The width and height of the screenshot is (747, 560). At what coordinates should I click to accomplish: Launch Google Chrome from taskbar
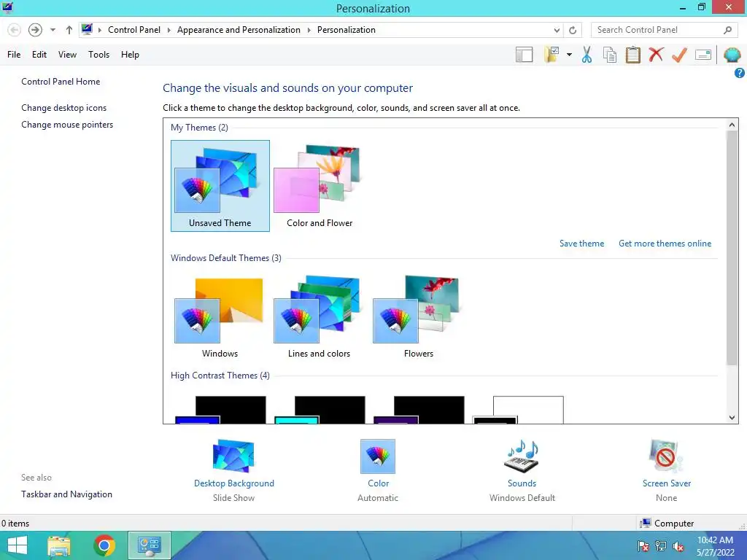(x=104, y=545)
